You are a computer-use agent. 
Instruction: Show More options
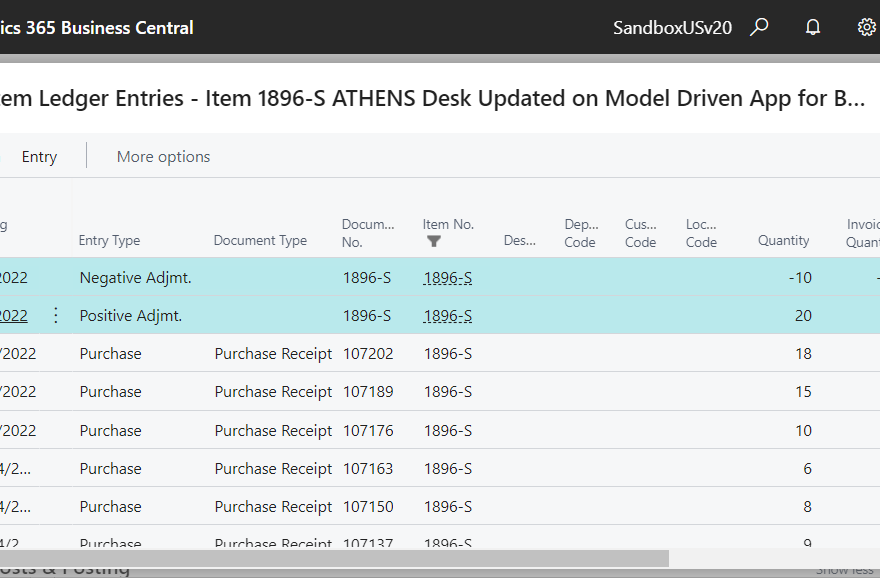pyautogui.click(x=163, y=157)
